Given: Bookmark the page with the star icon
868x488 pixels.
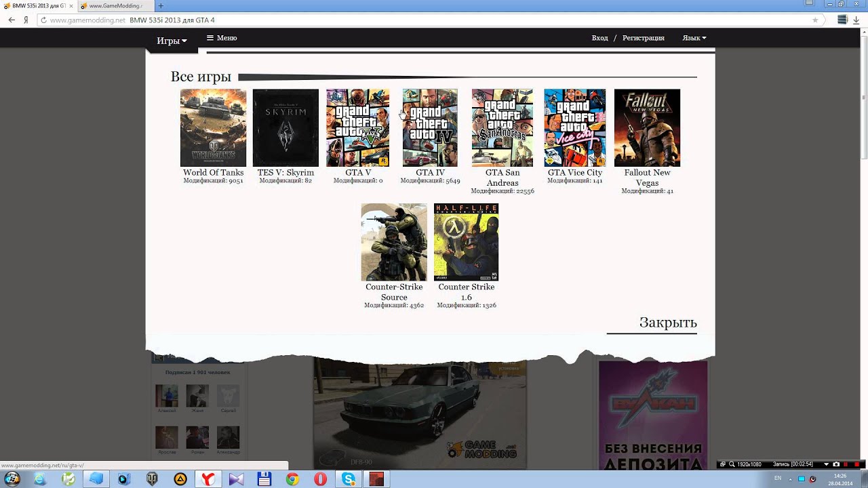Looking at the screenshot, I should pos(815,20).
